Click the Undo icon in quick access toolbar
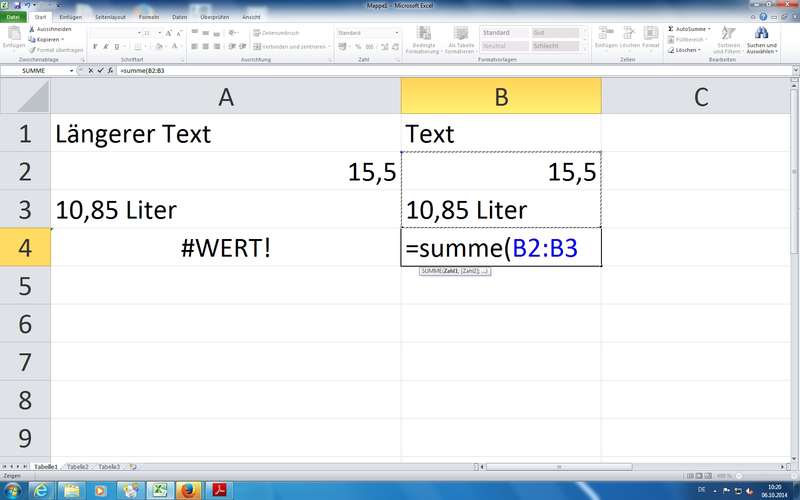This screenshot has width=800, height=500. coord(28,5)
